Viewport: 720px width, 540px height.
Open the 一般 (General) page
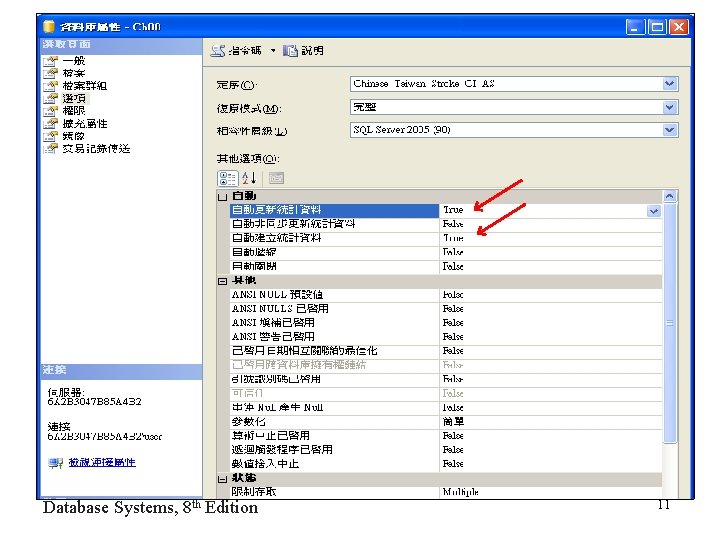[x=74, y=60]
